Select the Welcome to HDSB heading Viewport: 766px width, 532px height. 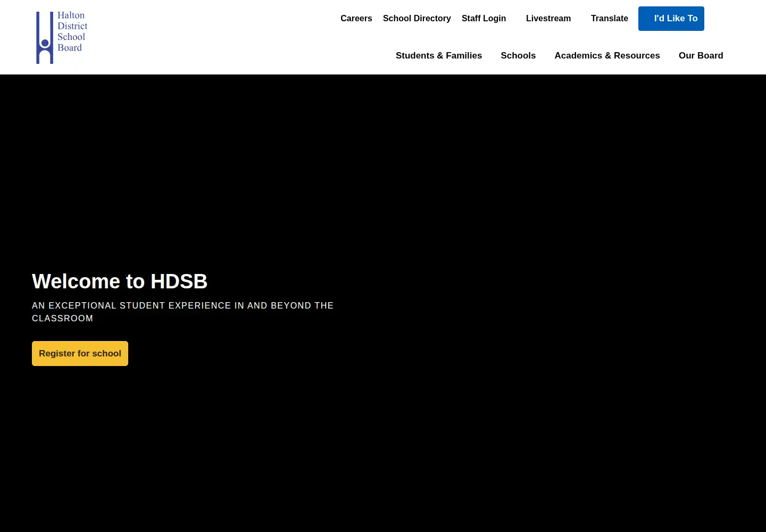[120, 281]
